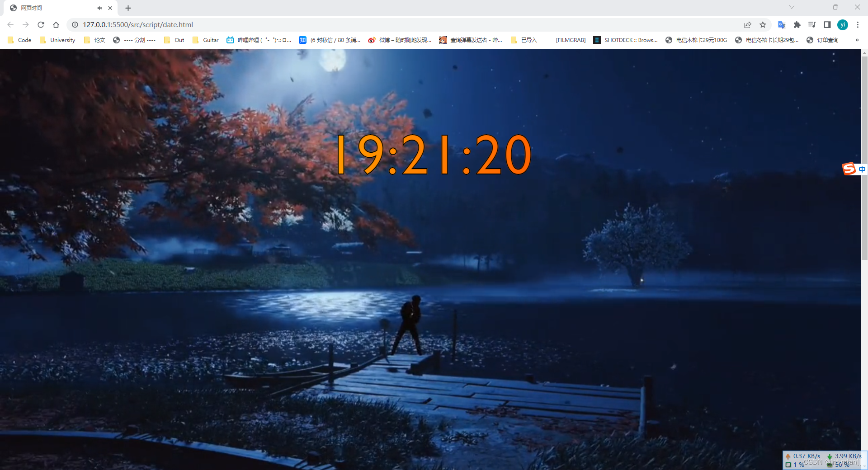868x470 pixels.
Task: Open the Code bookmarks folder
Action: 19,40
